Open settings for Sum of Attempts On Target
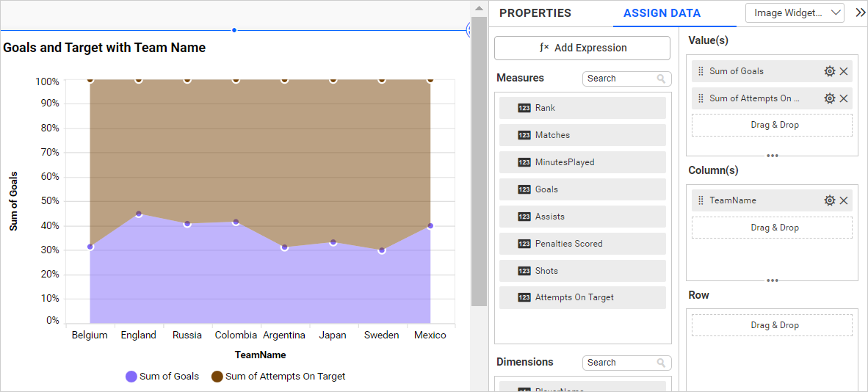 click(x=830, y=98)
